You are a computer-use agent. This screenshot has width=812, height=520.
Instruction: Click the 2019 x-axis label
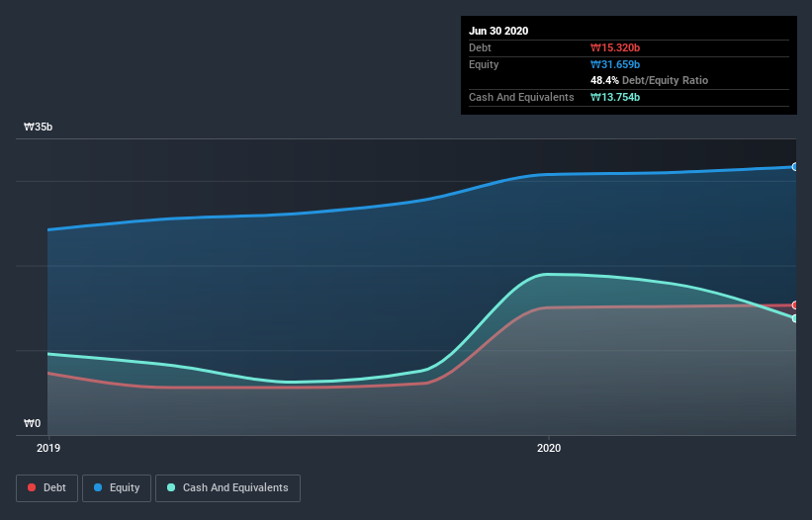coord(48,448)
